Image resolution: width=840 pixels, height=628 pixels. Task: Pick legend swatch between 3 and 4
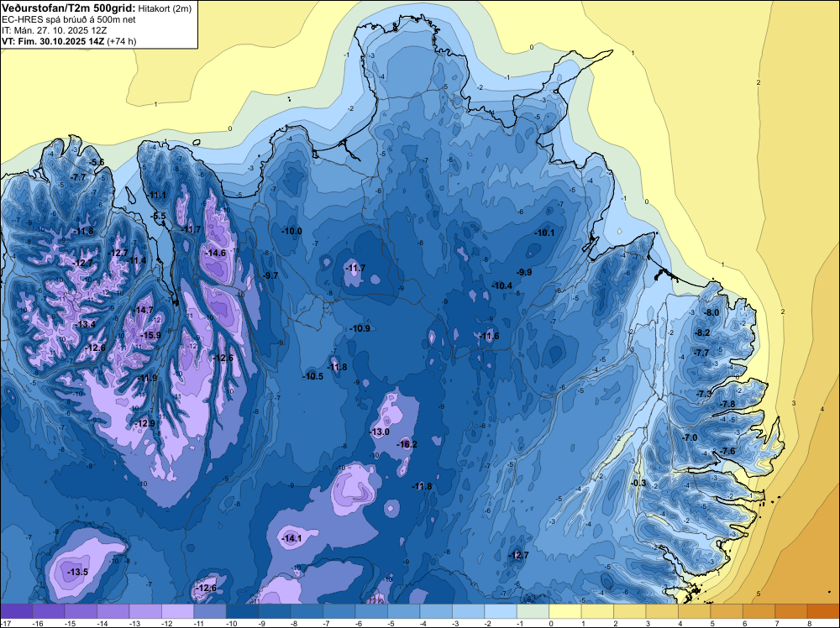pos(662,611)
